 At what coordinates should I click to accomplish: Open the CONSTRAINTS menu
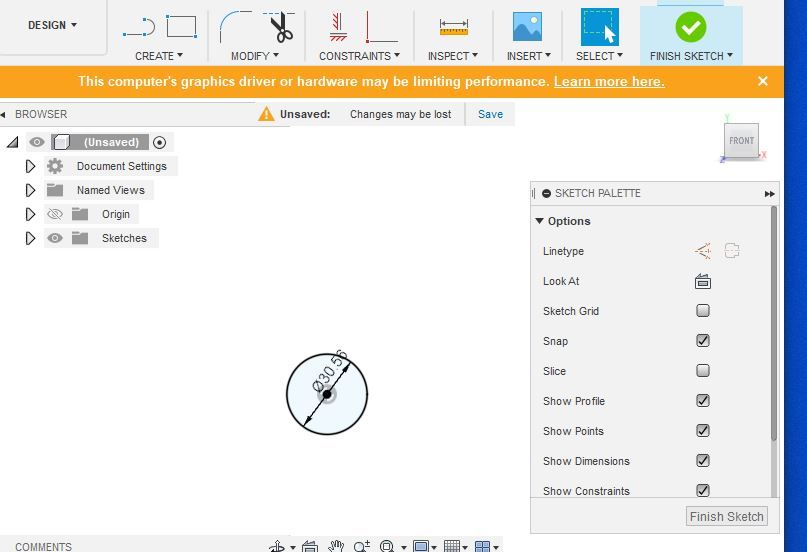click(x=359, y=56)
